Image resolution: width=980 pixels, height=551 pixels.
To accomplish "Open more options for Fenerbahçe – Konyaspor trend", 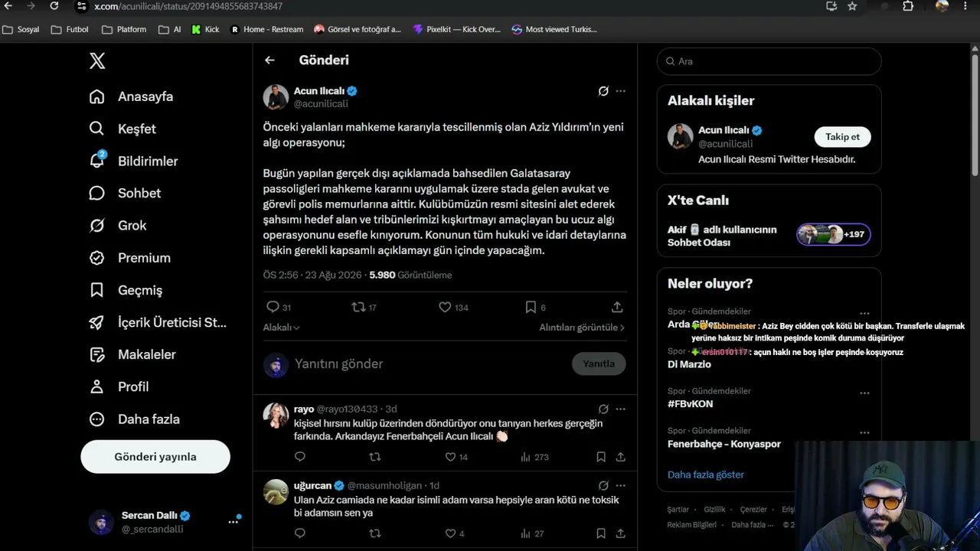I will [864, 433].
